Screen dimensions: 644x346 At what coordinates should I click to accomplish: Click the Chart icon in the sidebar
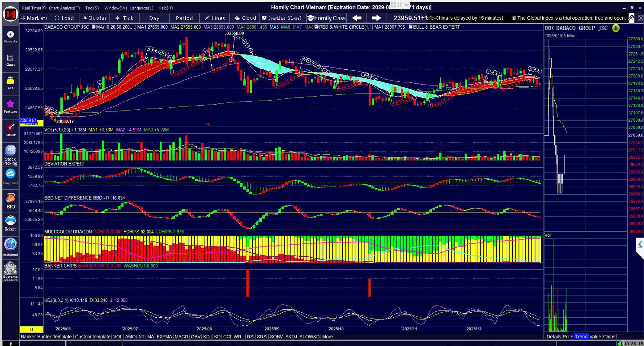pos(11,60)
